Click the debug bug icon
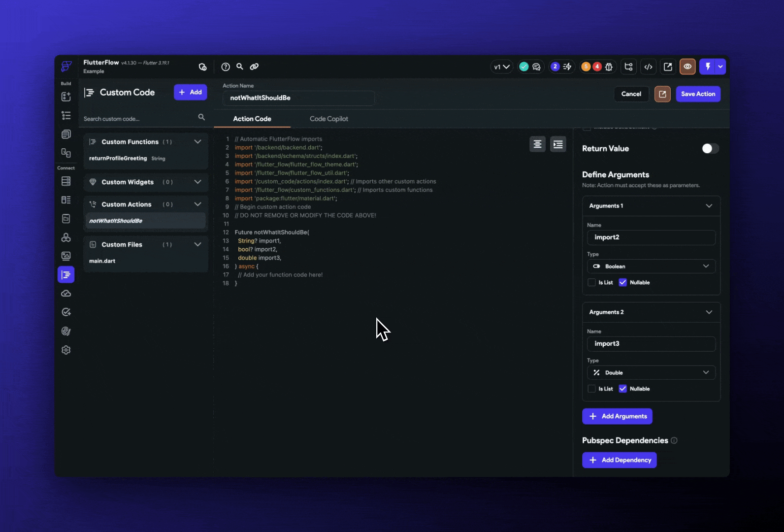 coord(609,66)
